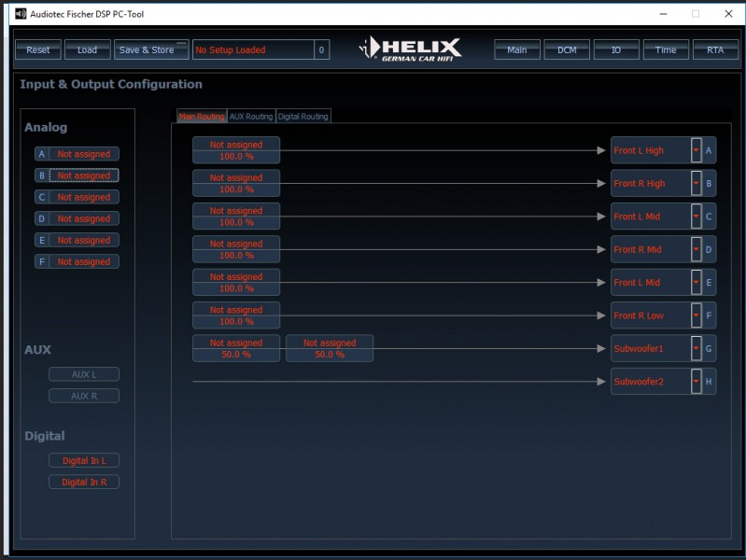Click second 50.0 % box for Subwoofer1

(330, 349)
